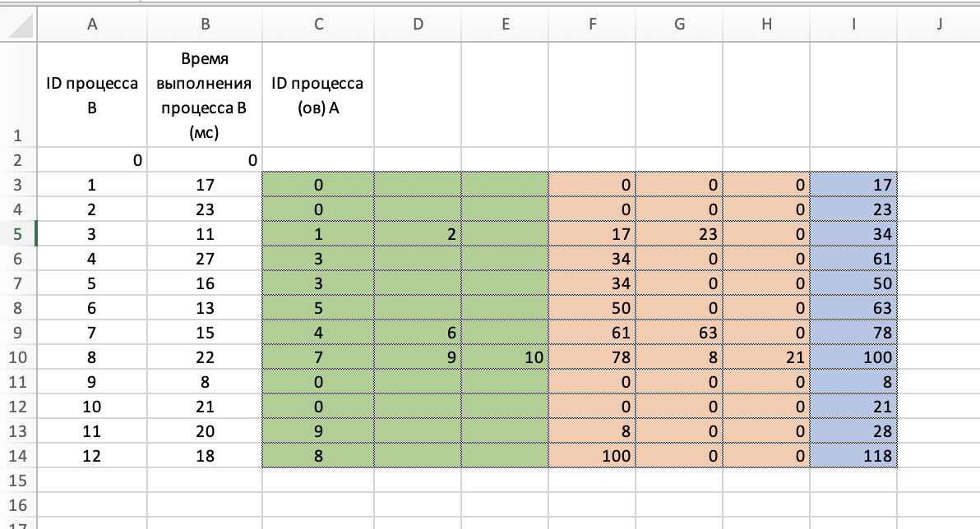Select the "ID процесса (ов) A" header cell

tap(318, 96)
